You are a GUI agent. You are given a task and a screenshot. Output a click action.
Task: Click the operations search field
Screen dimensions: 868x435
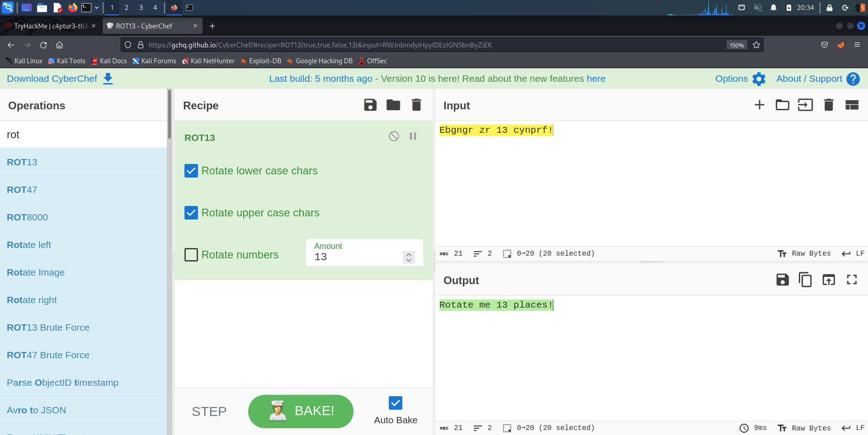[84, 135]
